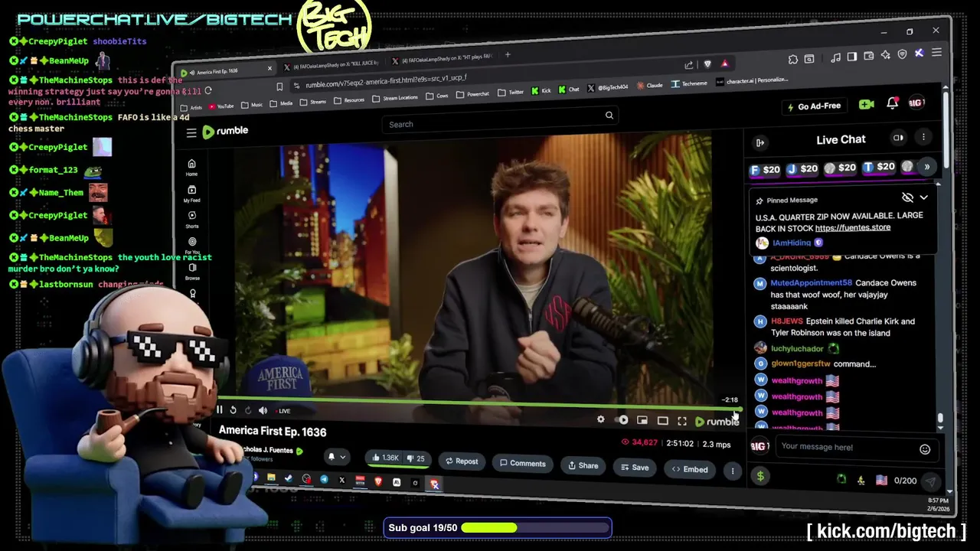Screen dimensions: 980x551
Task: Select the US flag emote below chat input
Action: click(x=881, y=480)
